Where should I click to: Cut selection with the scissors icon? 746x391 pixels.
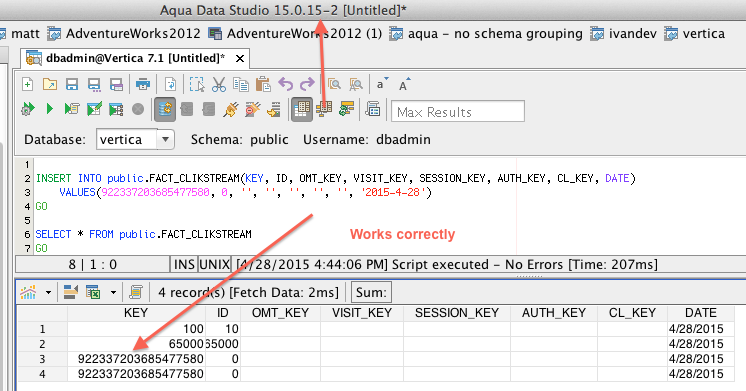click(218, 85)
